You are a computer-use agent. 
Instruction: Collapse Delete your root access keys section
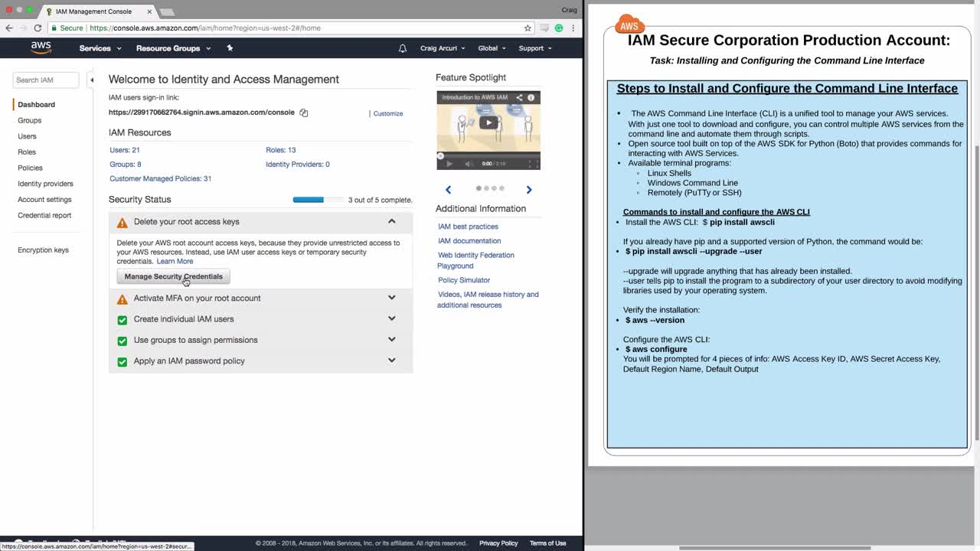[x=391, y=221]
